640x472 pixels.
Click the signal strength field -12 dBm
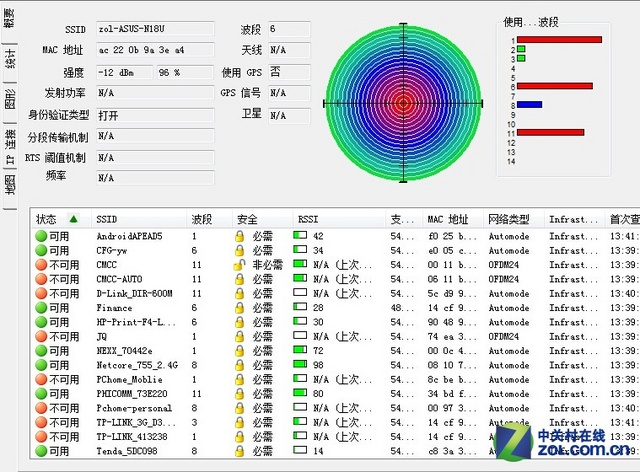[124, 72]
